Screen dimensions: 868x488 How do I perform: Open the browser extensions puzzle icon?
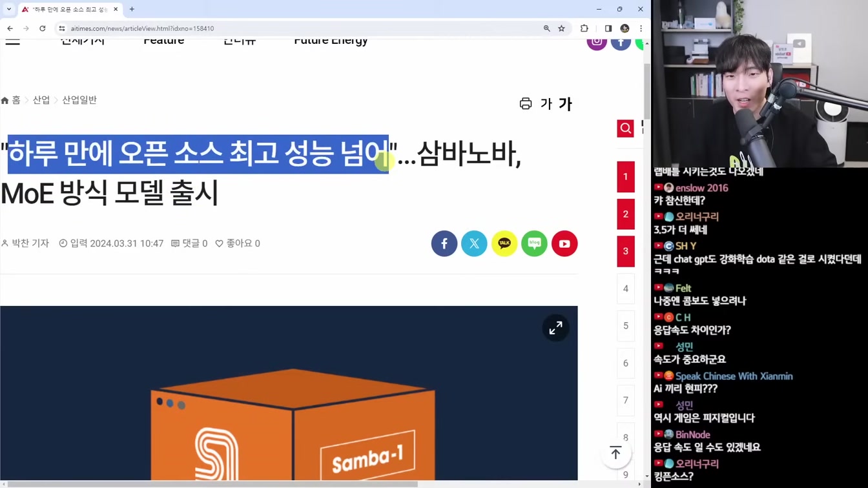pos(584,28)
